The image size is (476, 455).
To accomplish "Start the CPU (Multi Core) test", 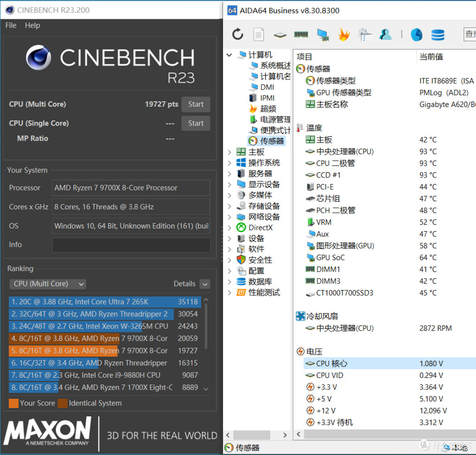I will pyautogui.click(x=196, y=104).
